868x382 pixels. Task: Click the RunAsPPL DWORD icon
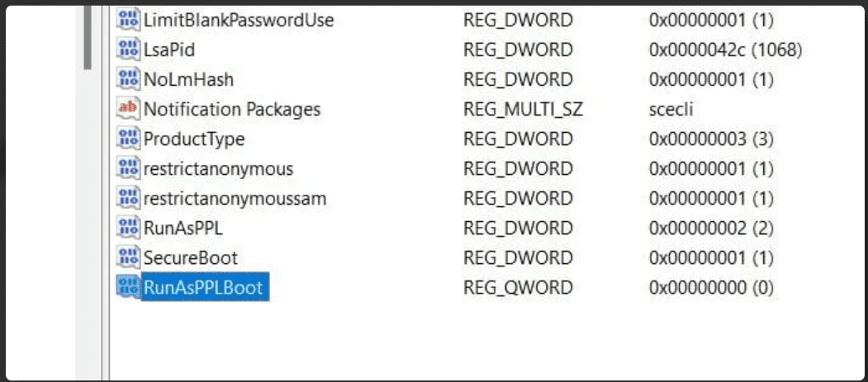[129, 227]
